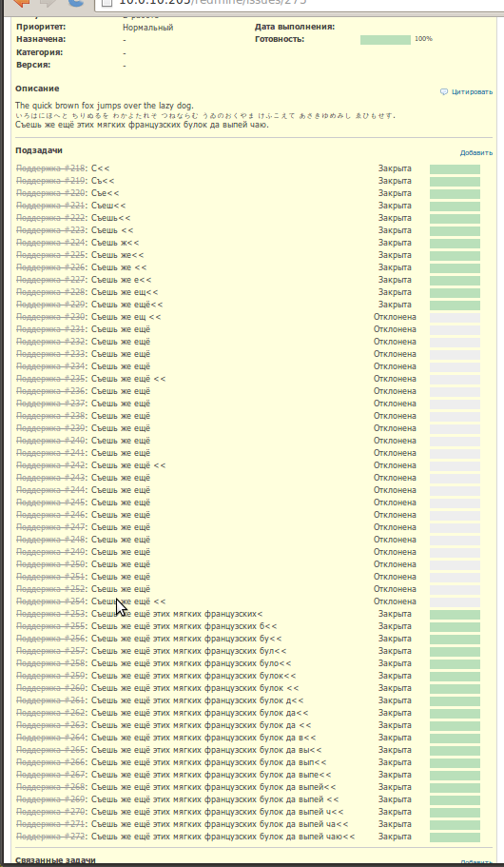
Task: Open subtask Поддержка #253
Action: (50, 614)
